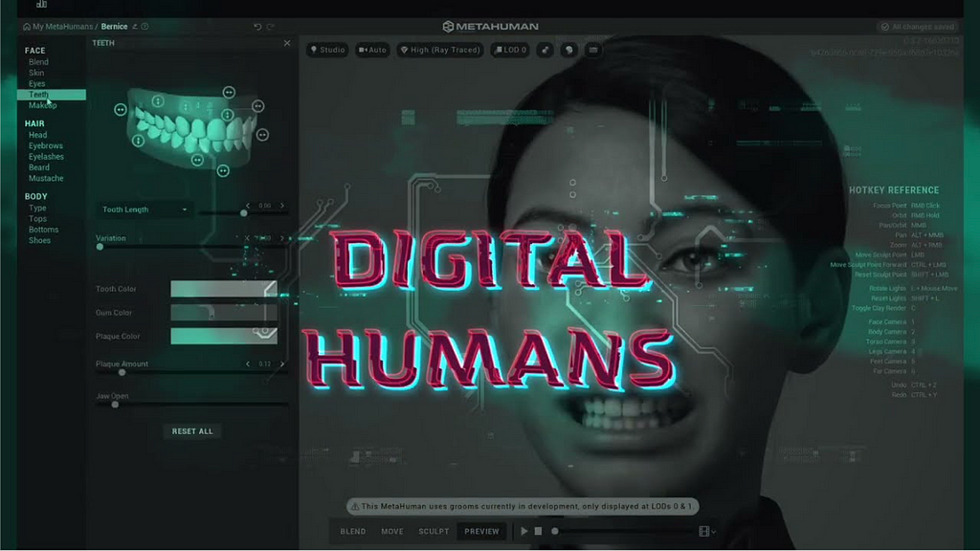980x551 pixels.
Task: Select Skin in the Face section
Action: 36,73
